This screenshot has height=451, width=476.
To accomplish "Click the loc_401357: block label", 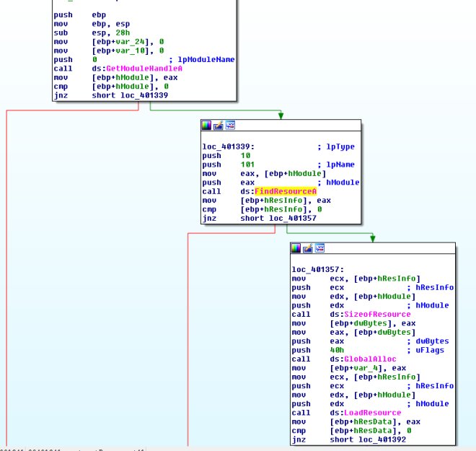I will 314,269.
